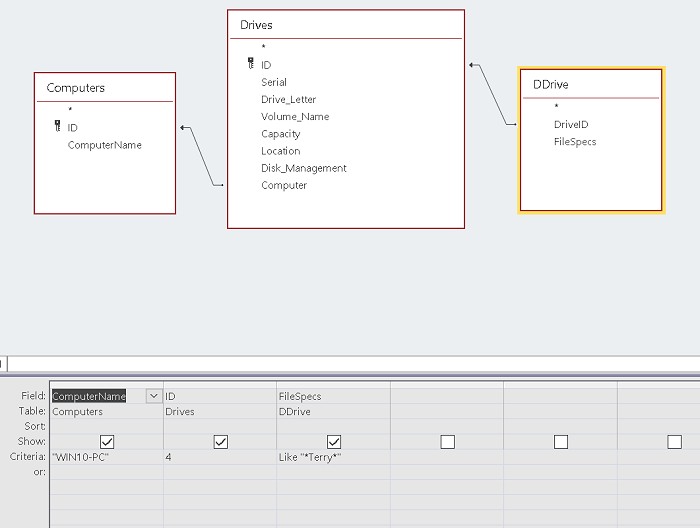Select ComputerName field in Computers table box
This screenshot has width=700, height=528.
[104, 145]
